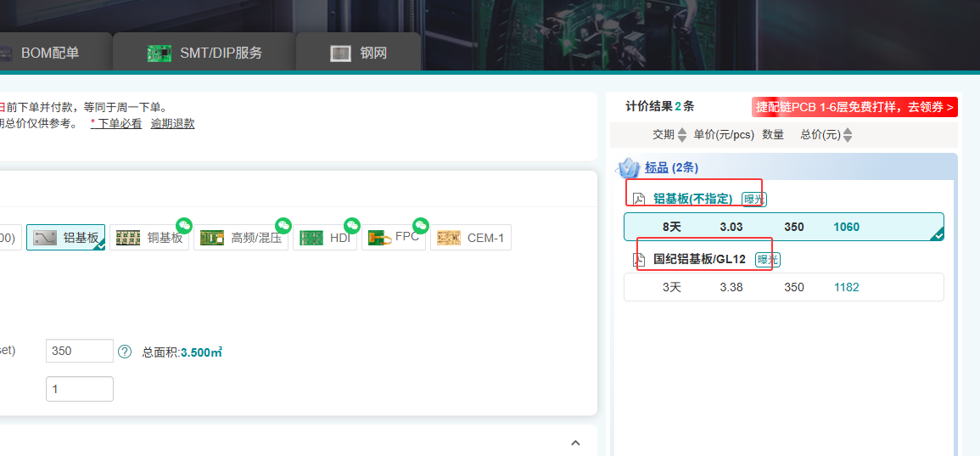Click the HDI option thumbnail icon

click(311, 238)
